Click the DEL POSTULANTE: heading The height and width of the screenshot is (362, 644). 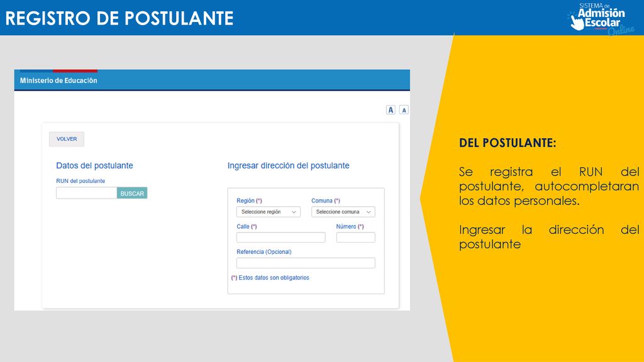click(x=508, y=143)
